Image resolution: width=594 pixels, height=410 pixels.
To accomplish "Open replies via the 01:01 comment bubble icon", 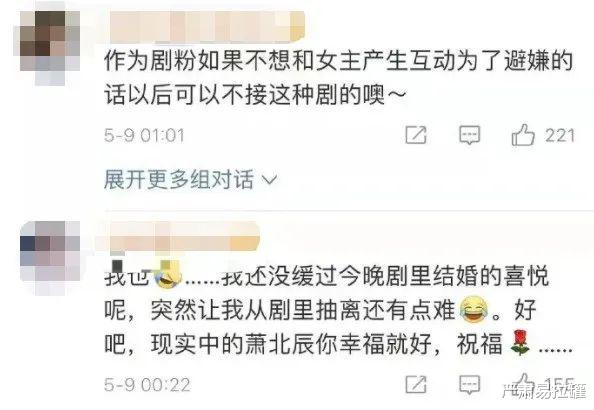I will (x=470, y=135).
